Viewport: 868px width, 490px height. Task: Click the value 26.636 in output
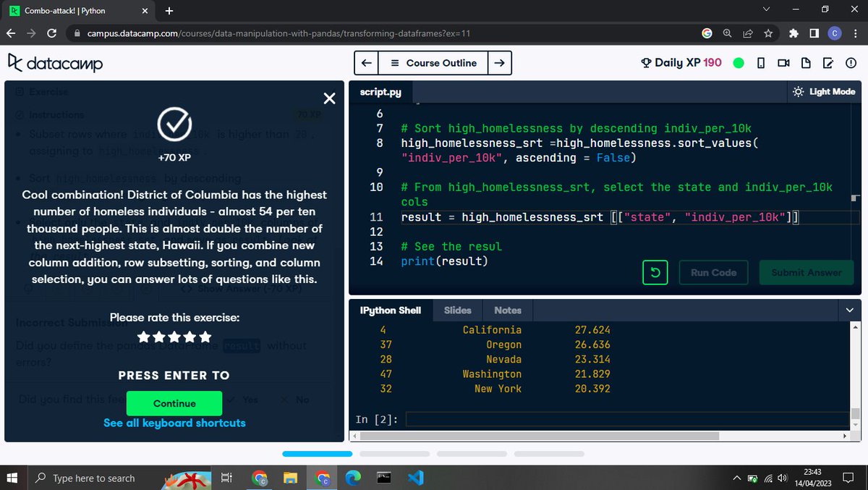point(592,345)
